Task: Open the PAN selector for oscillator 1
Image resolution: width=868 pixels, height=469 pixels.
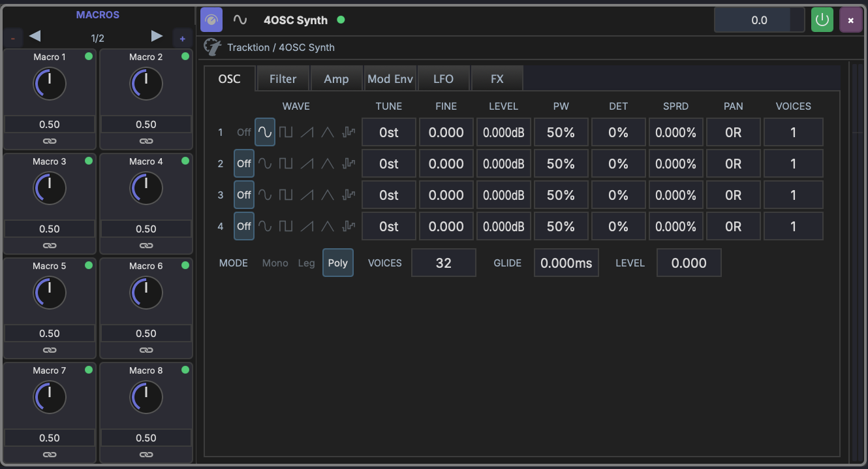Action: pyautogui.click(x=733, y=131)
